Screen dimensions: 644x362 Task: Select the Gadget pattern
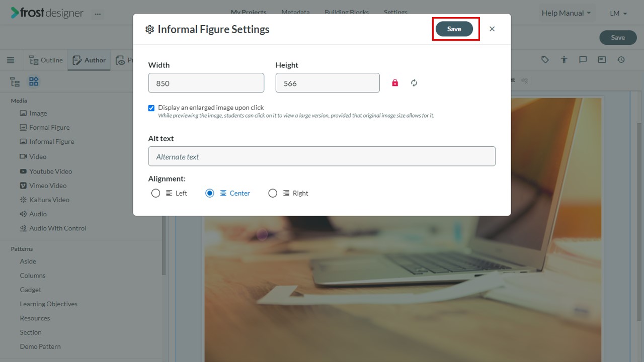(x=31, y=290)
